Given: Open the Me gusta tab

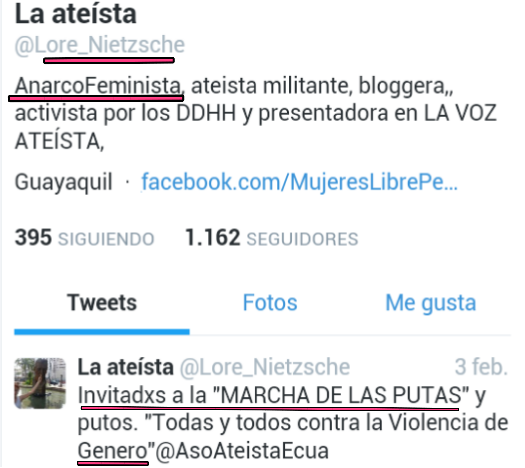Looking at the screenshot, I should point(431,303).
